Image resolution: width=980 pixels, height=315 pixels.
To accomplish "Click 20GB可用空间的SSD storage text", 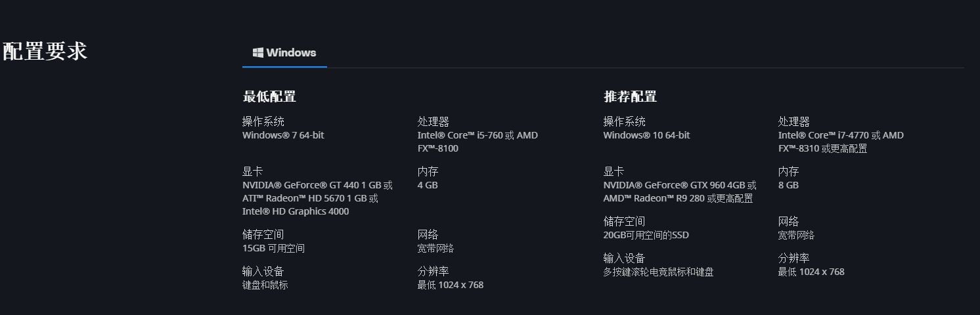I will [646, 235].
